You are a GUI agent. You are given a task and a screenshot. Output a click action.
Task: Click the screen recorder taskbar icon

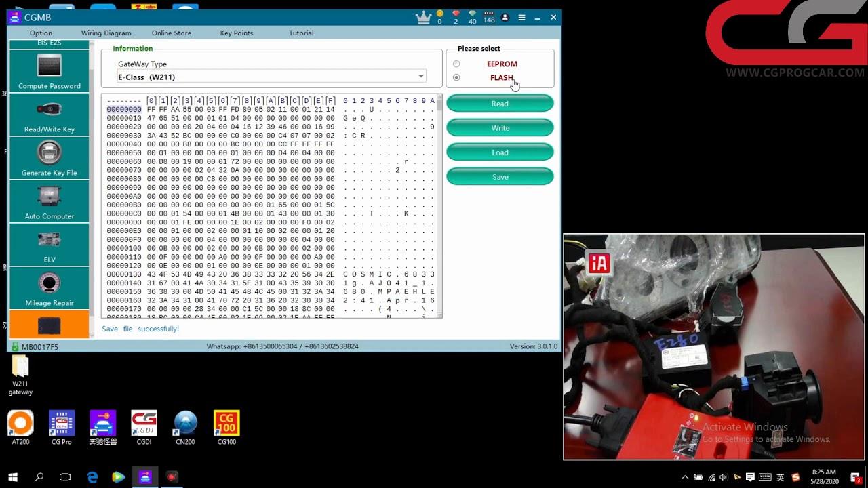click(x=172, y=477)
